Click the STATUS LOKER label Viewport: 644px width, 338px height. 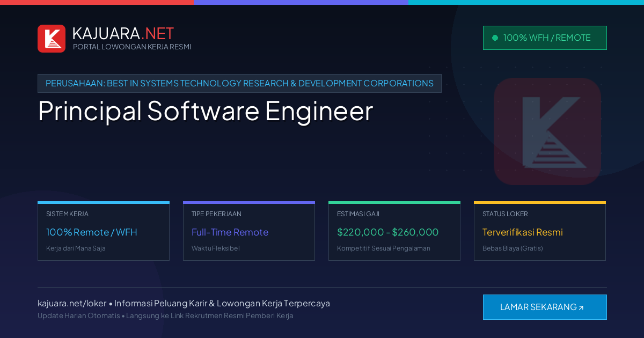[505, 214]
